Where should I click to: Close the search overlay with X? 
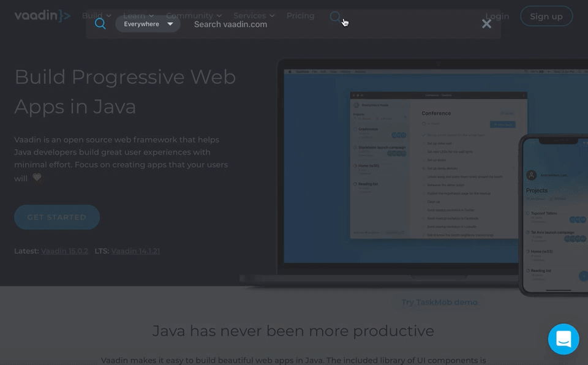tap(486, 24)
